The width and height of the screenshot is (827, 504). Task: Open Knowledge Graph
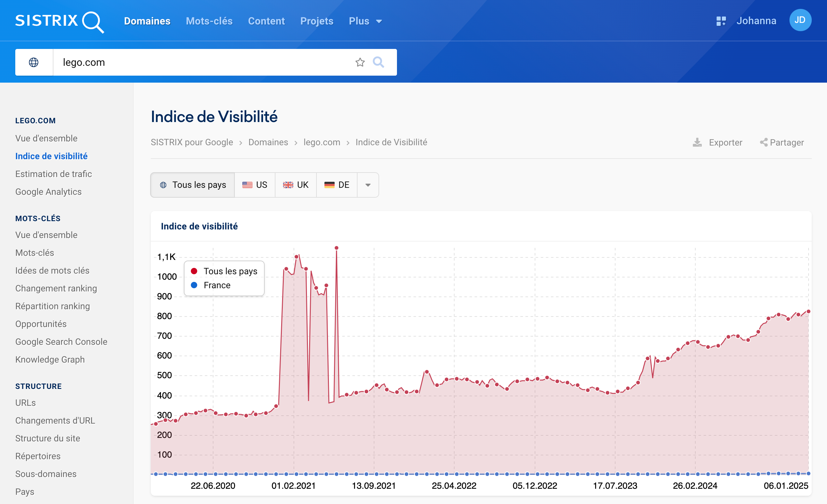click(50, 359)
